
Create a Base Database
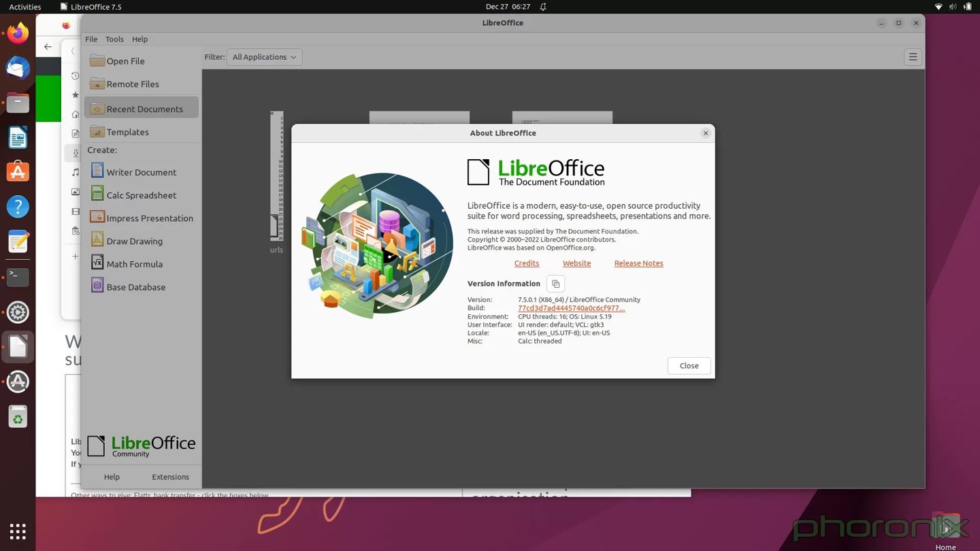(135, 286)
